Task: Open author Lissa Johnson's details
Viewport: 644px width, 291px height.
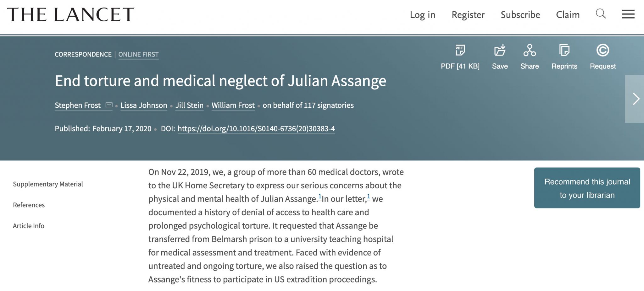Action: pyautogui.click(x=144, y=105)
